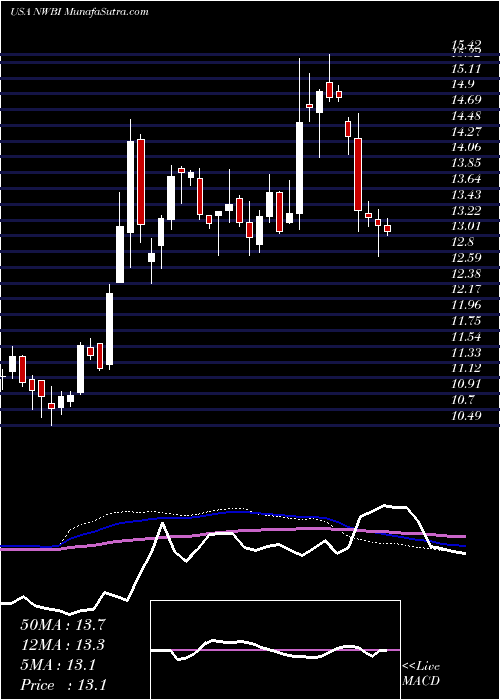Click the 14.06 price axis label
The image size is (500, 700).
466,147
